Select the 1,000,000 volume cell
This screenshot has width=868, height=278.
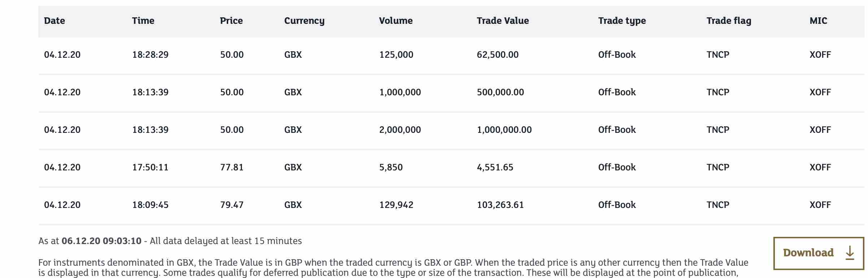click(400, 92)
